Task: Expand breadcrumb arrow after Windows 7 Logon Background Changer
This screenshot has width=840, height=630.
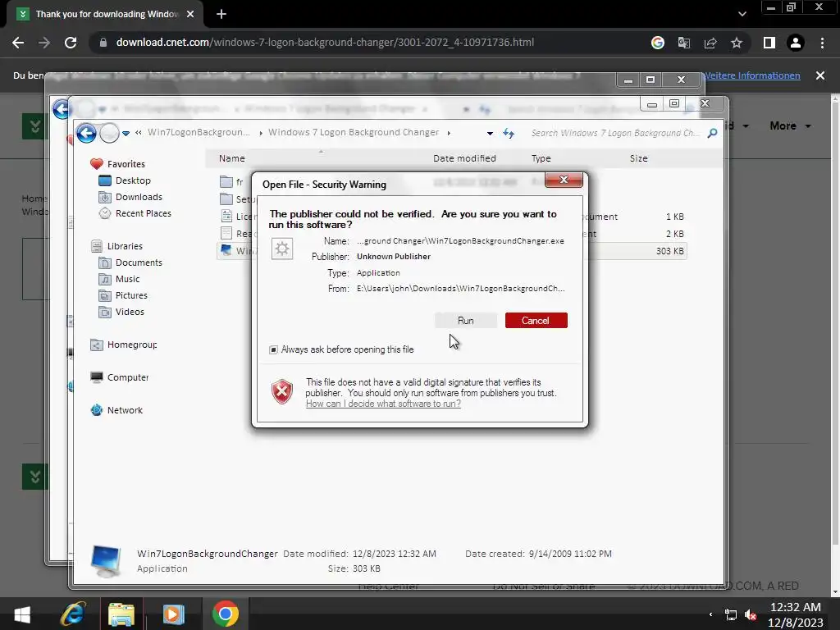Action: (x=449, y=133)
